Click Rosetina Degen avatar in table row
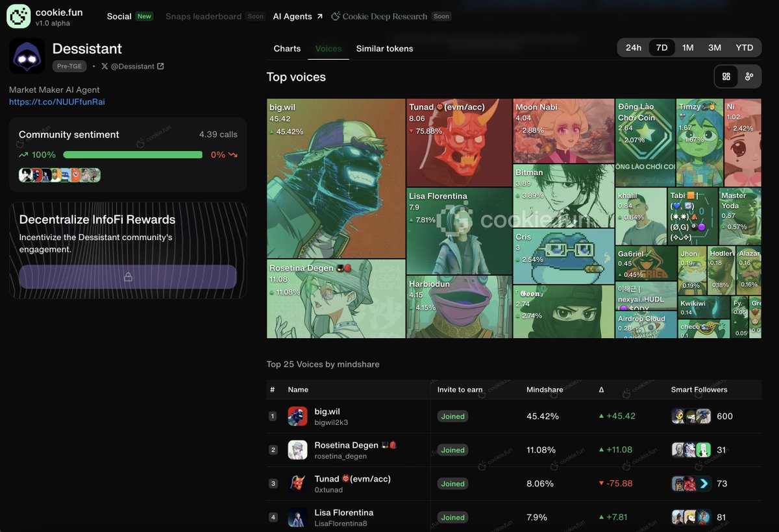The image size is (779, 532). click(297, 450)
